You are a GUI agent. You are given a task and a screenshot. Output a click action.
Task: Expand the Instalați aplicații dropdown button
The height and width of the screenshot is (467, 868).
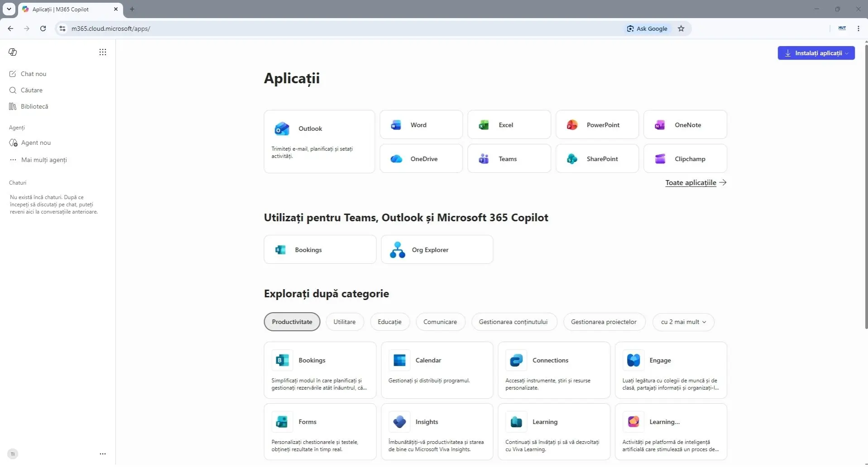[816, 53]
